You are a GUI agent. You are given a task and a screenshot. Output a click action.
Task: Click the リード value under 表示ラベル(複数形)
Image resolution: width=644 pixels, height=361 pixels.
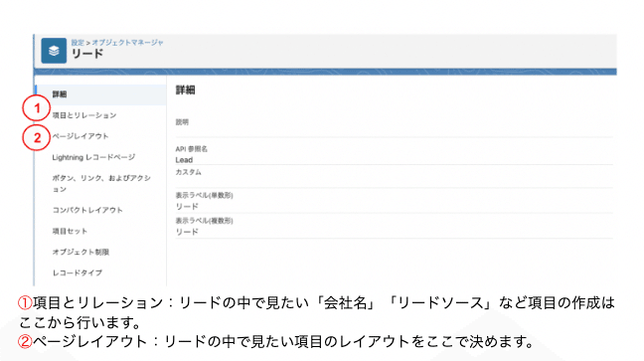click(x=187, y=232)
